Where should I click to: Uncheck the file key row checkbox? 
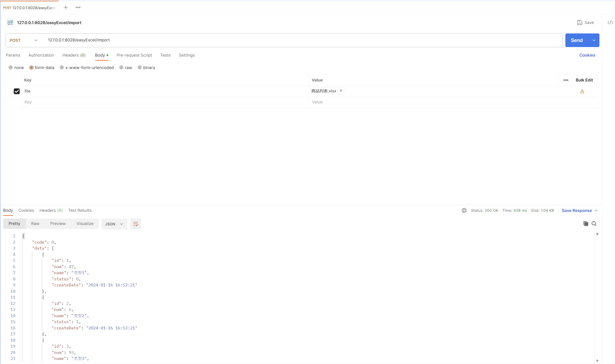pyautogui.click(x=17, y=91)
